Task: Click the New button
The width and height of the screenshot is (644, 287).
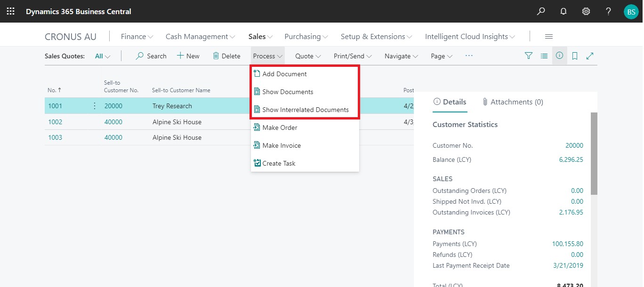Action: [x=188, y=56]
